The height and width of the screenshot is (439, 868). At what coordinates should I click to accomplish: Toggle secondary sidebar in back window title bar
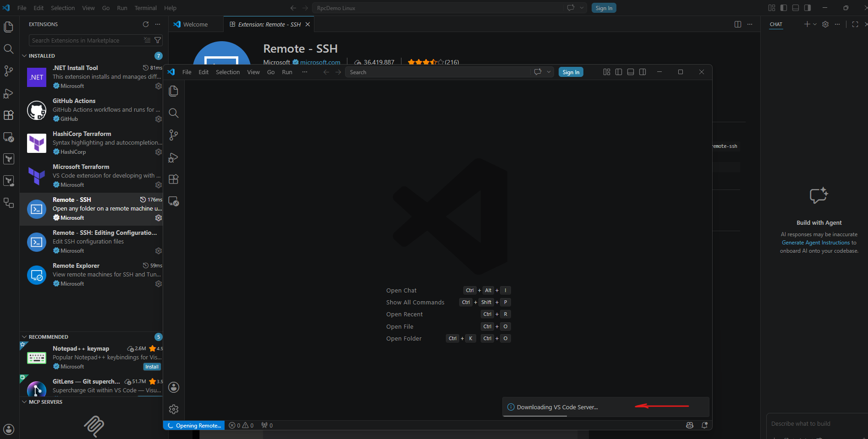[808, 8]
